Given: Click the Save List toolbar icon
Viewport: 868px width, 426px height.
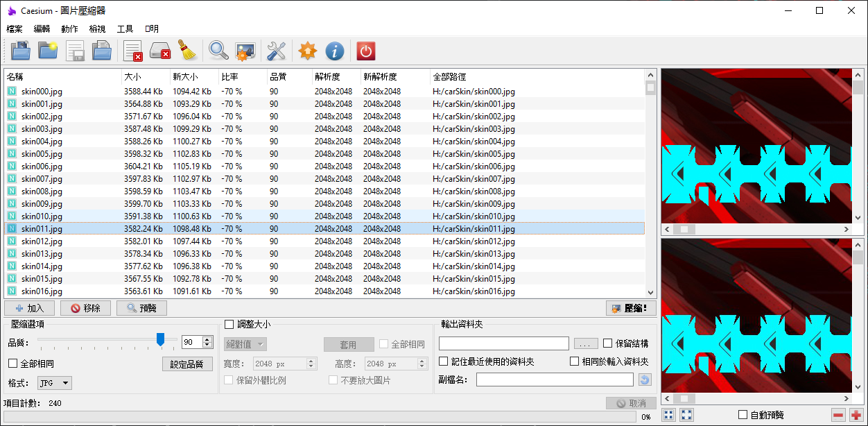Looking at the screenshot, I should point(75,50).
